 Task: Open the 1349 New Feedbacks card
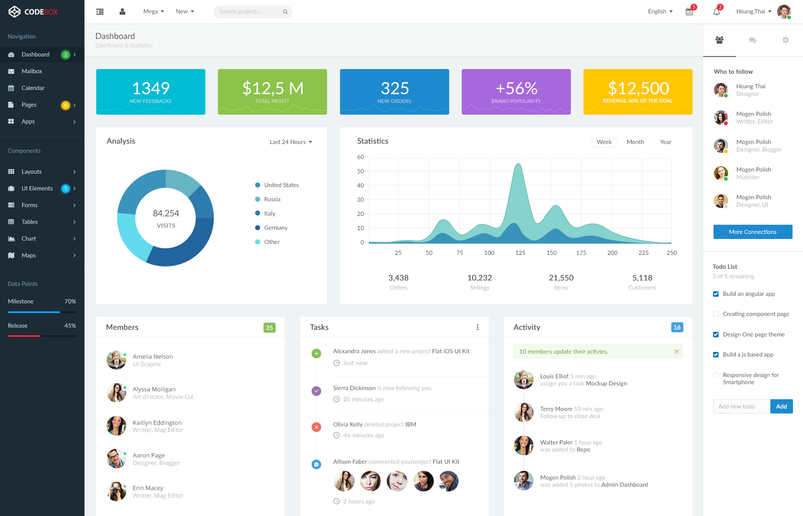coord(151,92)
